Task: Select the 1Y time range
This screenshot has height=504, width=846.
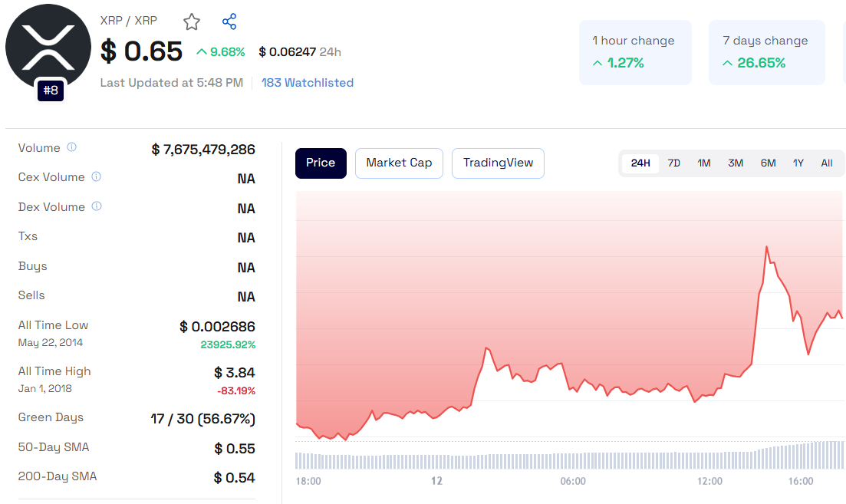Action: (x=798, y=163)
